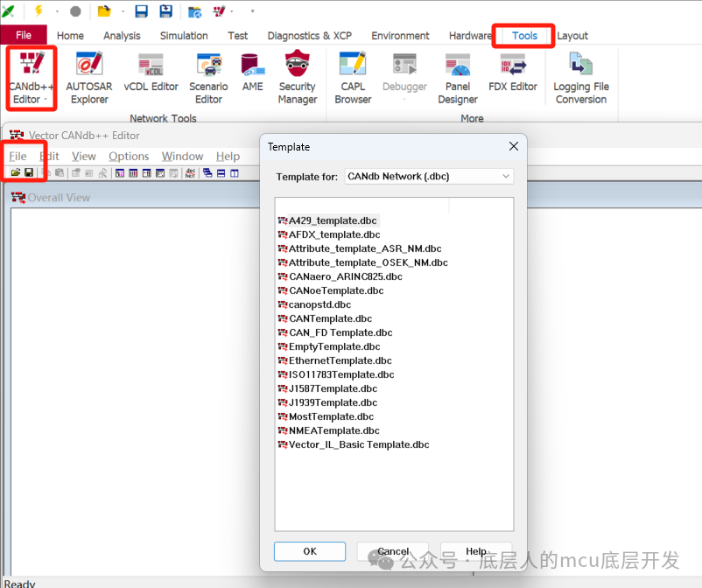Launch CANdb++ Editor from the Tools ribbon
Image resolution: width=702 pixels, height=588 pixels.
(x=31, y=77)
